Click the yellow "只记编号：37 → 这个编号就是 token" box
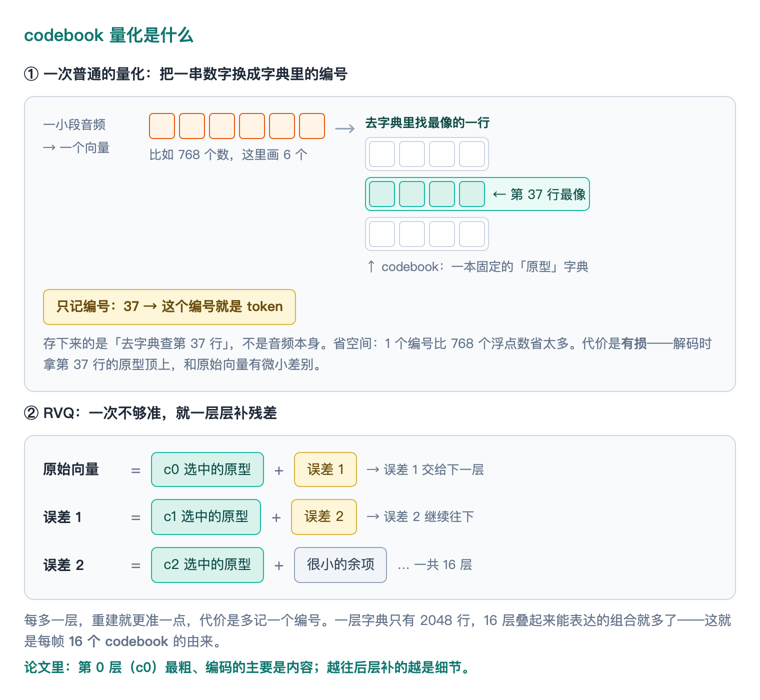Viewport: 760px width, 700px height. point(169,306)
